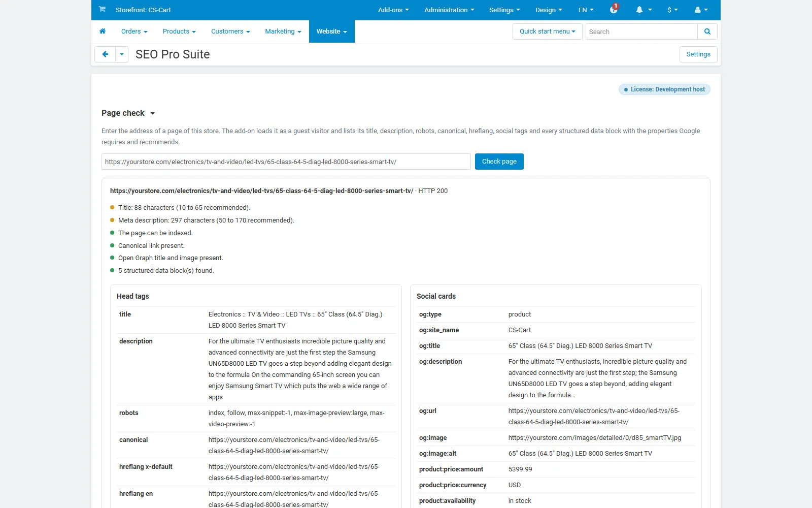Open the Orders menu
This screenshot has width=812, height=508.
(x=134, y=31)
